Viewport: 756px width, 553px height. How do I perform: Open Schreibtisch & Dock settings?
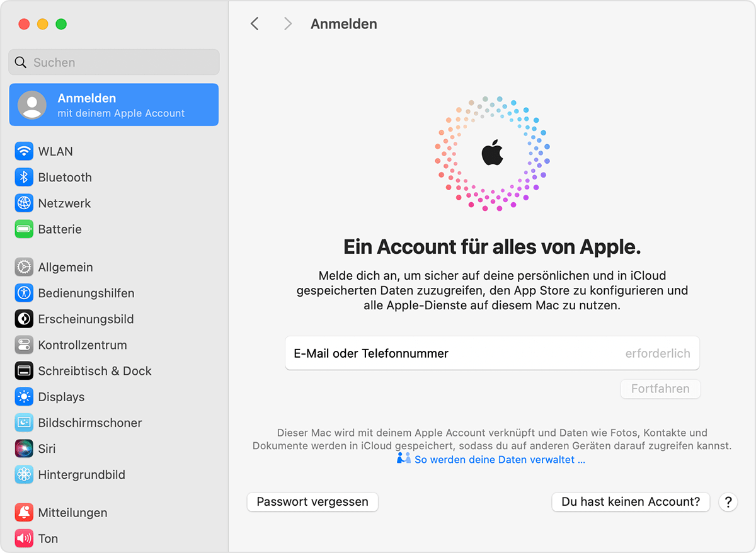click(x=24, y=370)
